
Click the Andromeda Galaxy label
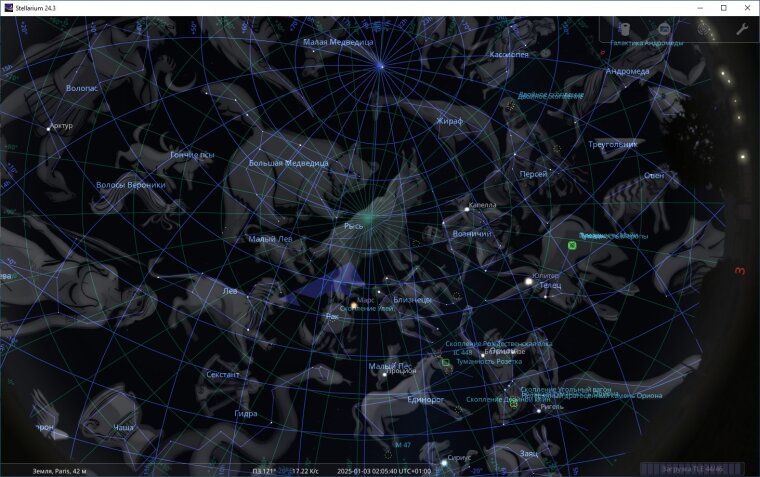coord(647,43)
